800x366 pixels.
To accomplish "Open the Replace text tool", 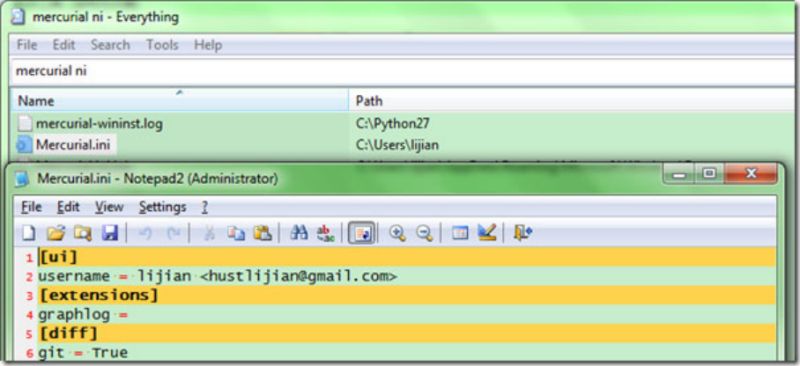I will (325, 233).
